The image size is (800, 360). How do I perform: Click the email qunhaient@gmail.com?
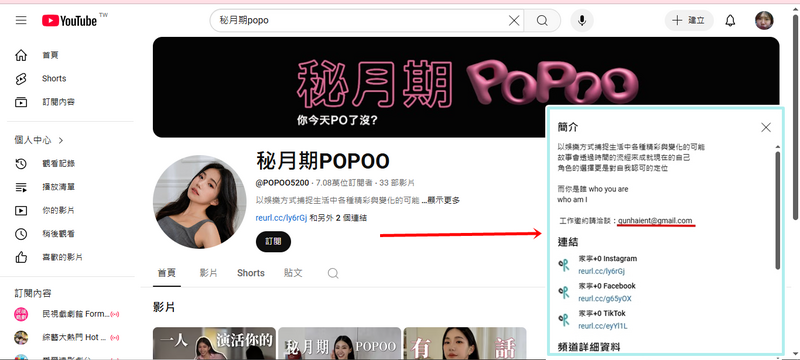point(655,221)
